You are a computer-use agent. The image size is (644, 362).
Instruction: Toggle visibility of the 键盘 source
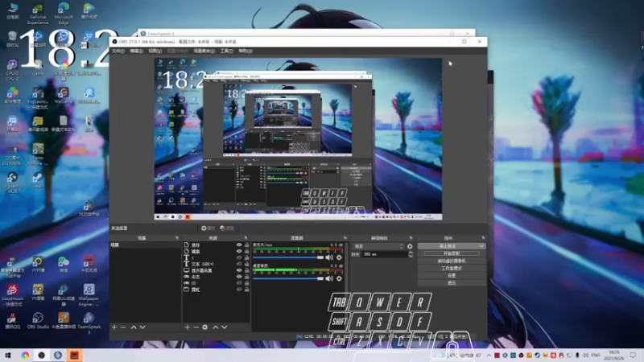239,251
